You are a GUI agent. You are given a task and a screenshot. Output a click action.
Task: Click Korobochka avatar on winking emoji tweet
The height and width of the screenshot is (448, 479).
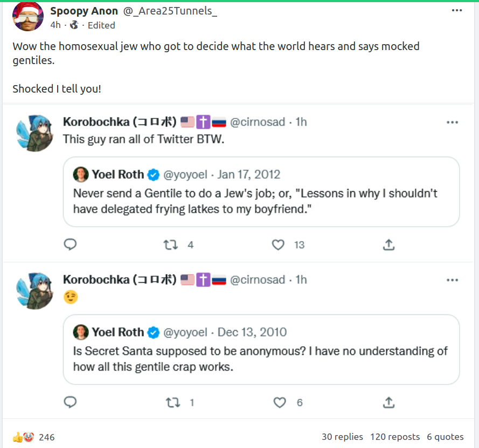coord(35,291)
